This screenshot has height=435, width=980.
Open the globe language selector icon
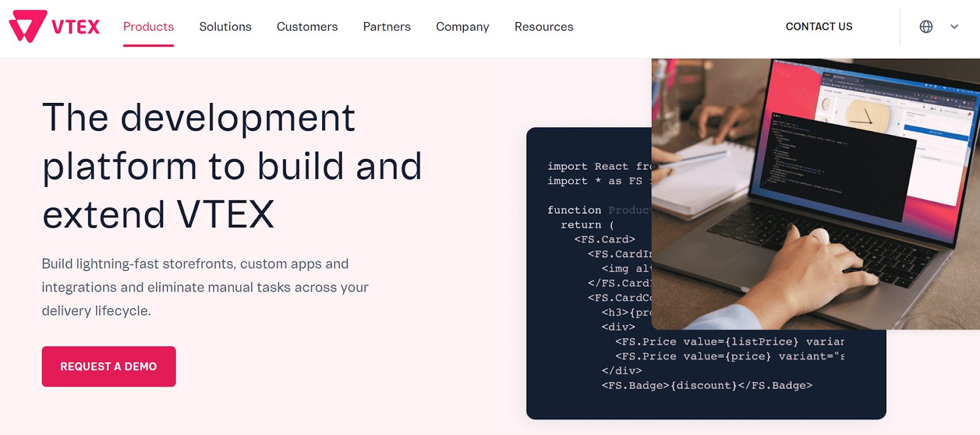click(926, 26)
